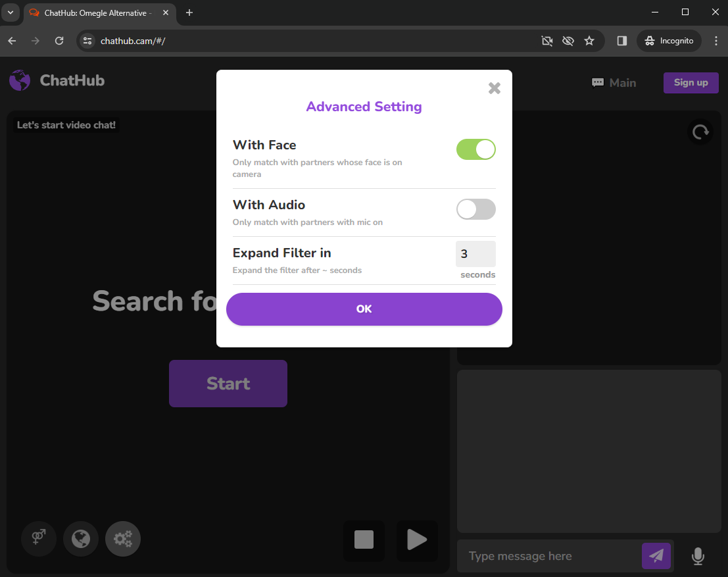Click the Expand Filter seconds input field

475,254
